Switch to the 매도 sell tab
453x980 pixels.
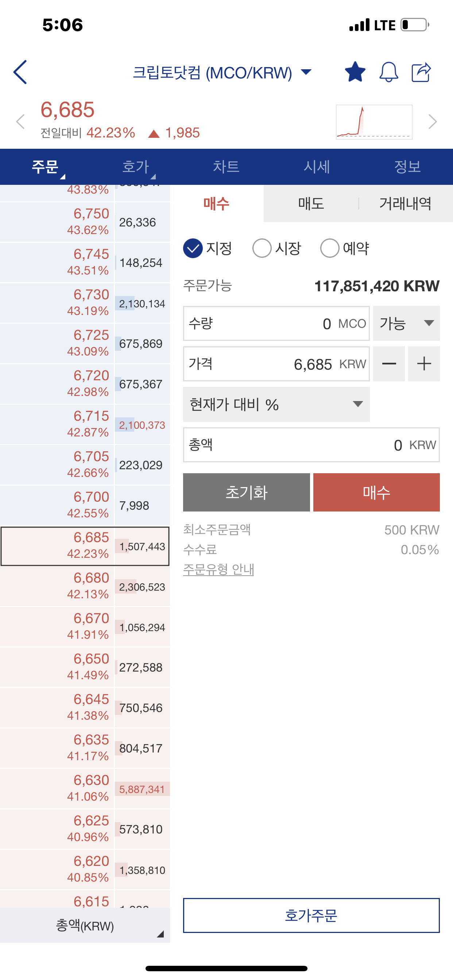[x=311, y=203]
